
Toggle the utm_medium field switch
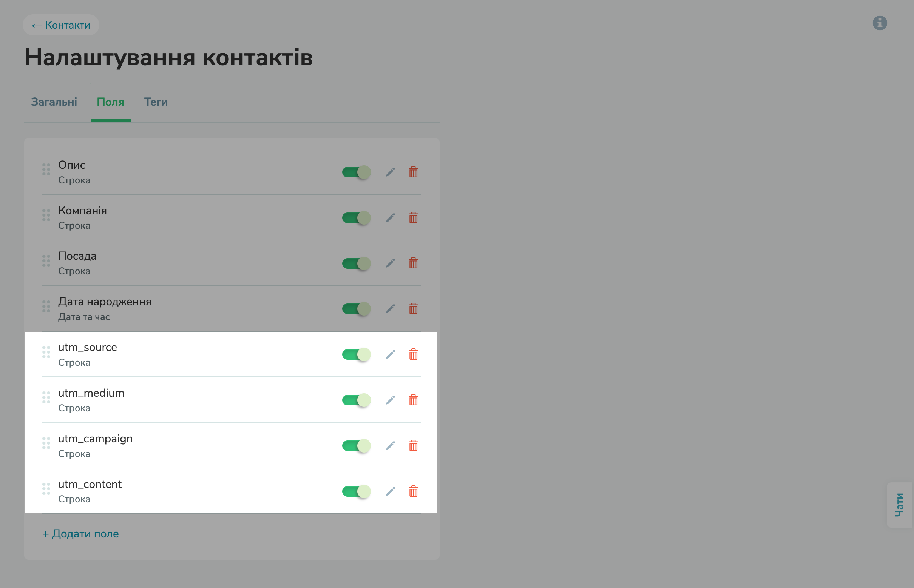coord(355,400)
